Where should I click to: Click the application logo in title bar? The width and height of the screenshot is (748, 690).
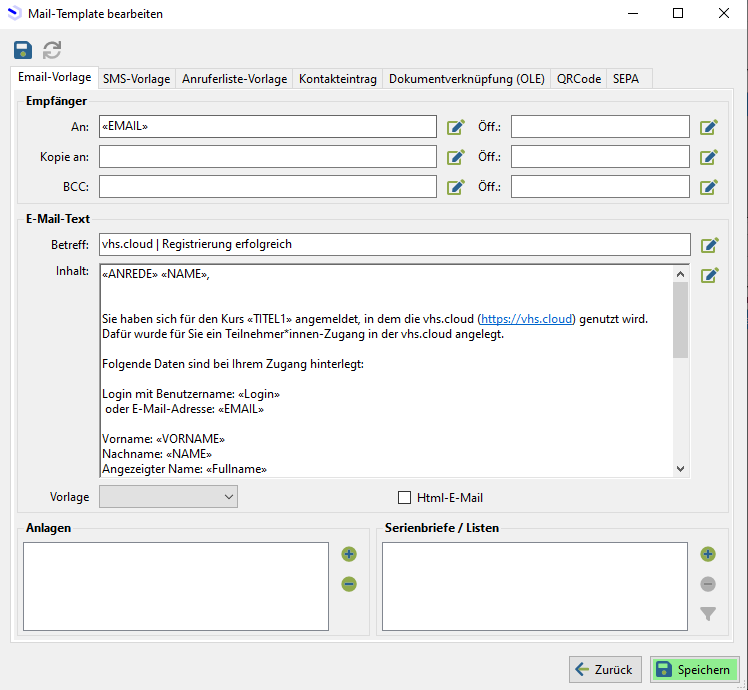(15, 13)
